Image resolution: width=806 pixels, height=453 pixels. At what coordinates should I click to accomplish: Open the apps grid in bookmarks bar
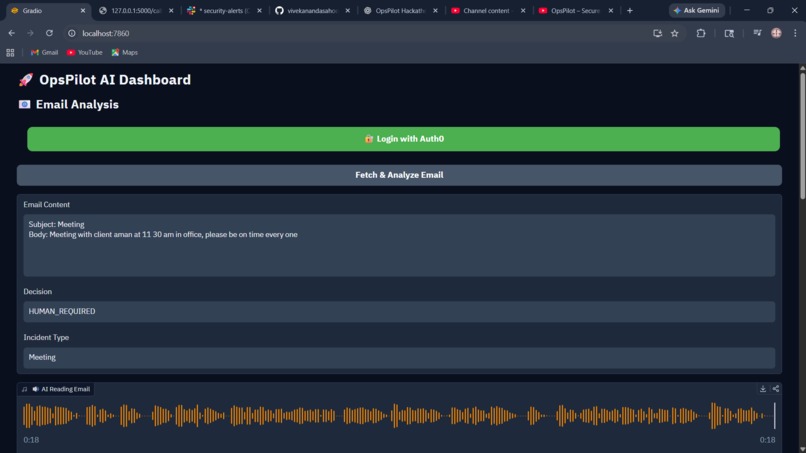tap(10, 52)
